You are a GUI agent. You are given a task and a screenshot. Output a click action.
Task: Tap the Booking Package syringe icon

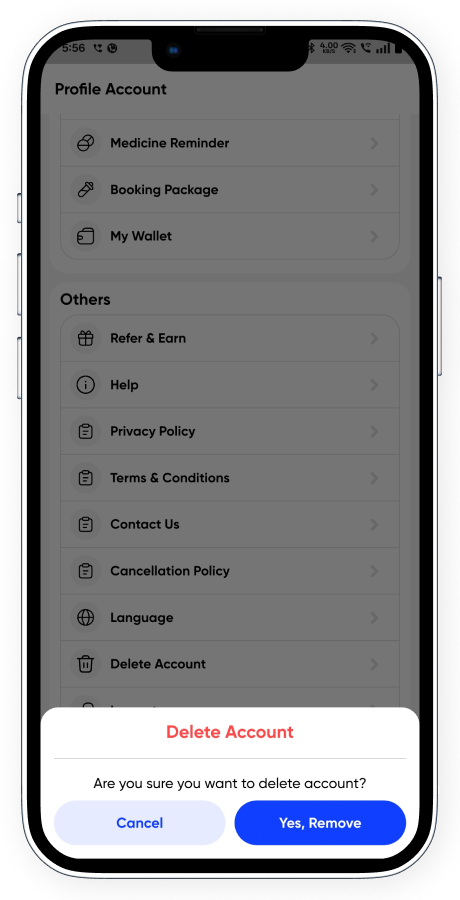[86, 189]
